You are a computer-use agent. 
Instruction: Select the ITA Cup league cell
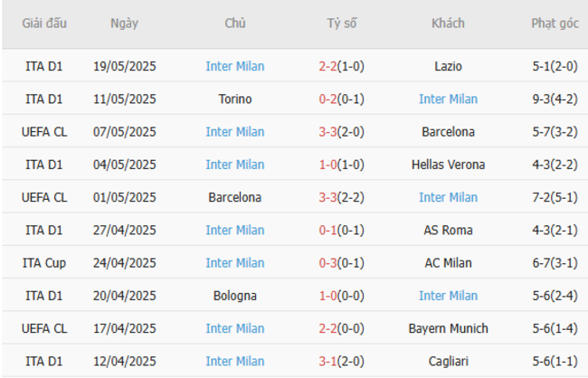tap(44, 262)
